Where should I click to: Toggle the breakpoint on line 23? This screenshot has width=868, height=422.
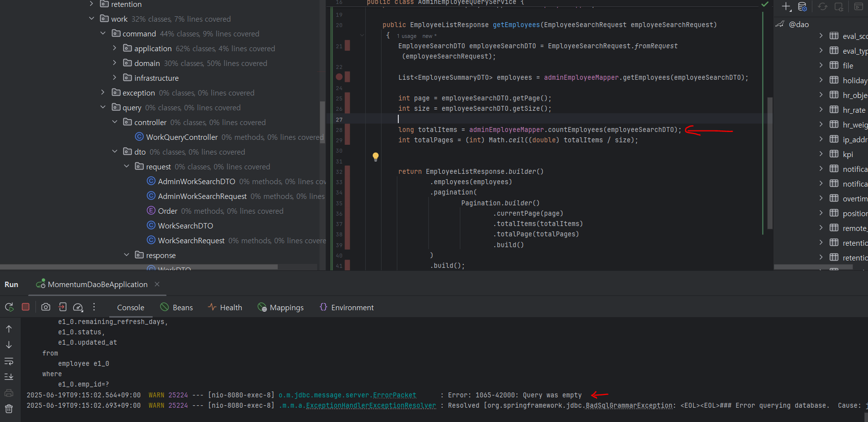coord(339,77)
